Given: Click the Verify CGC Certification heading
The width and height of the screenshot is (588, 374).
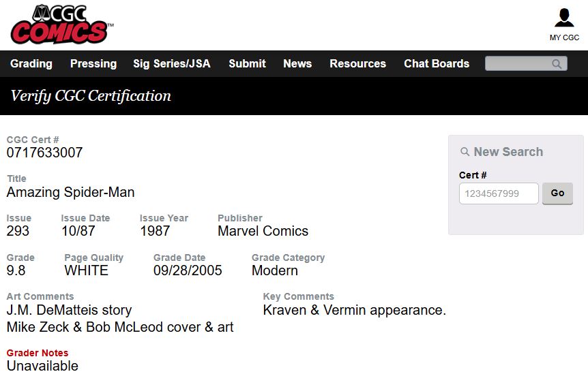Looking at the screenshot, I should [x=91, y=96].
